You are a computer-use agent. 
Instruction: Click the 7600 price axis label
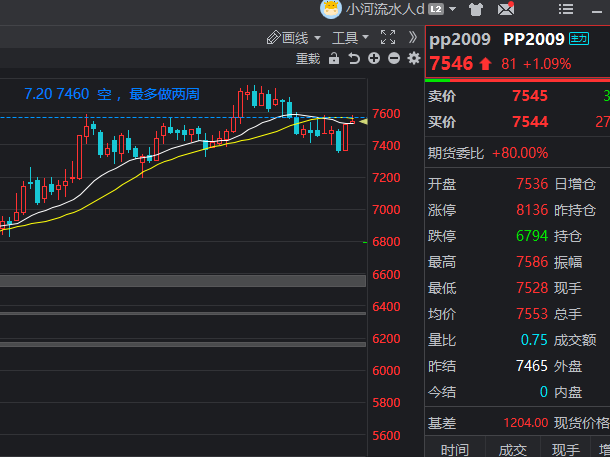pyautogui.click(x=386, y=114)
